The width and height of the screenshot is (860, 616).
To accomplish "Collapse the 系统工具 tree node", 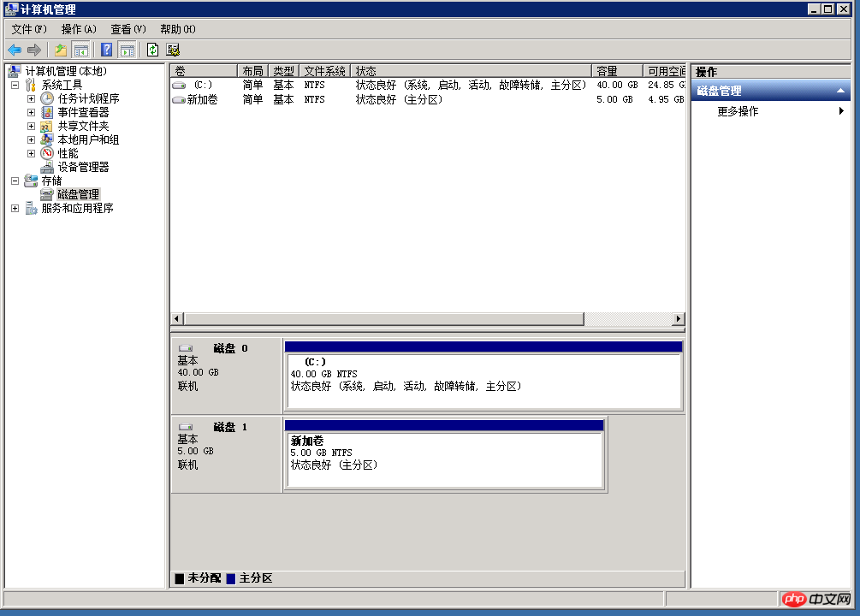I will pos(15,85).
